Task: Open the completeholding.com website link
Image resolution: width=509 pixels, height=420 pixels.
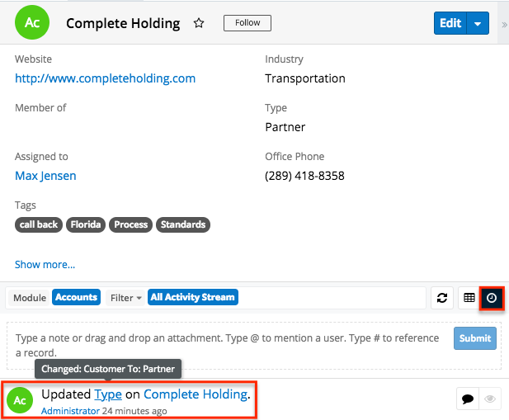Action: 105,78
